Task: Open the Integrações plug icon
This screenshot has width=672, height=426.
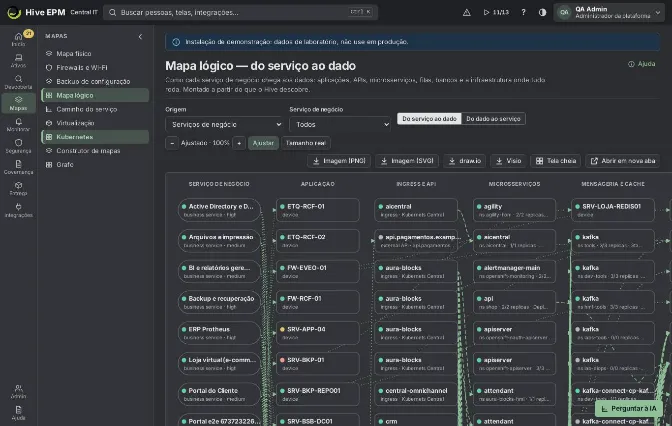Action: point(18,210)
